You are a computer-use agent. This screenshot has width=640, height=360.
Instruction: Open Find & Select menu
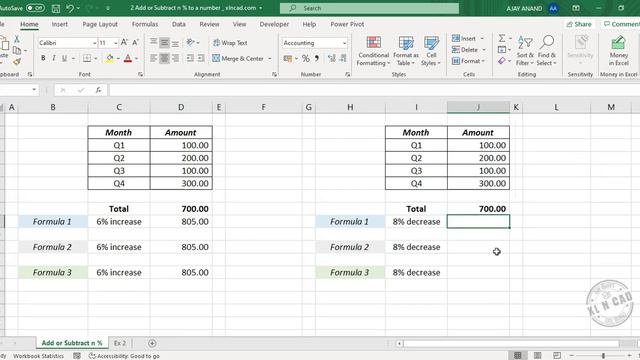(x=547, y=51)
